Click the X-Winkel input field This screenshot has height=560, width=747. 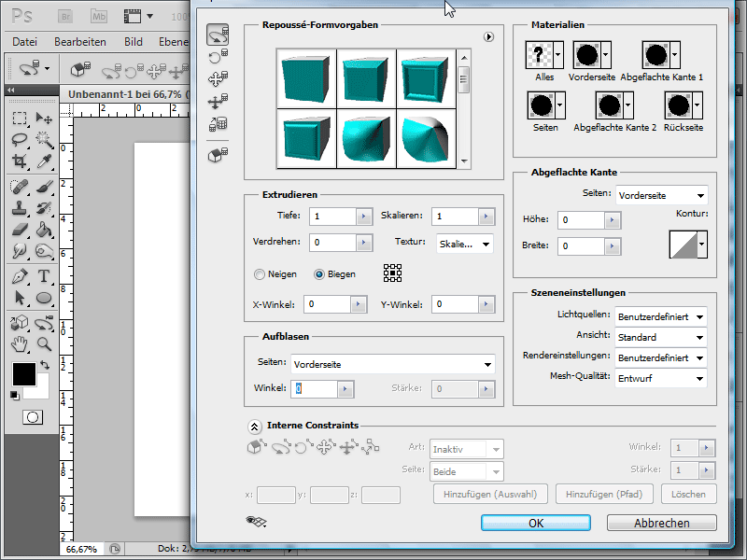pos(328,304)
